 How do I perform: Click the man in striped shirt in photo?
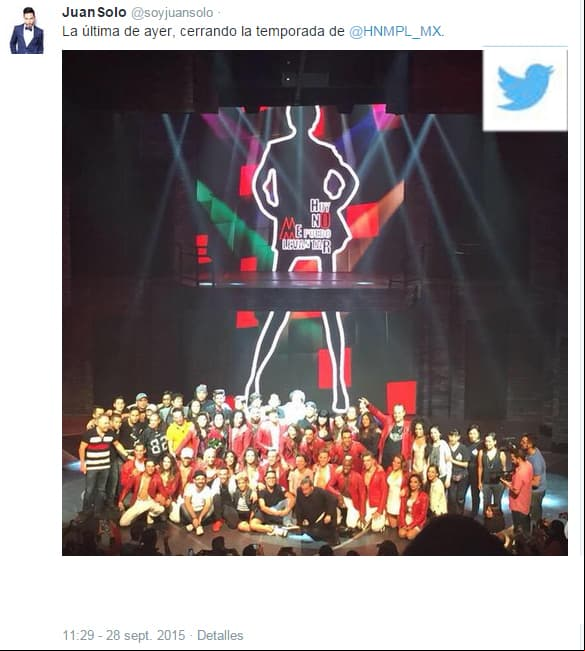(x=97, y=463)
